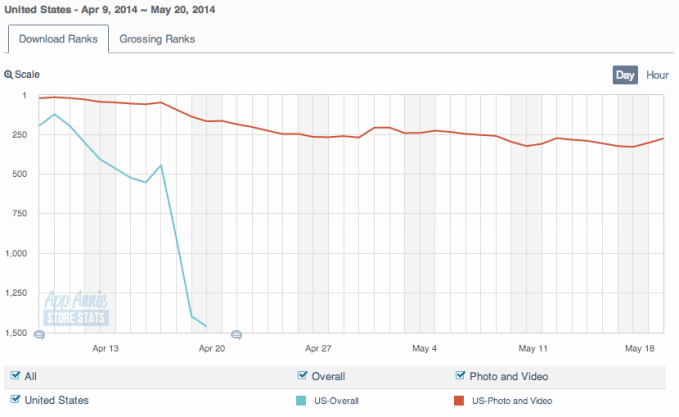Switch to the Grossing Ranks tab
Image resolution: width=679 pixels, height=417 pixels.
[157, 40]
